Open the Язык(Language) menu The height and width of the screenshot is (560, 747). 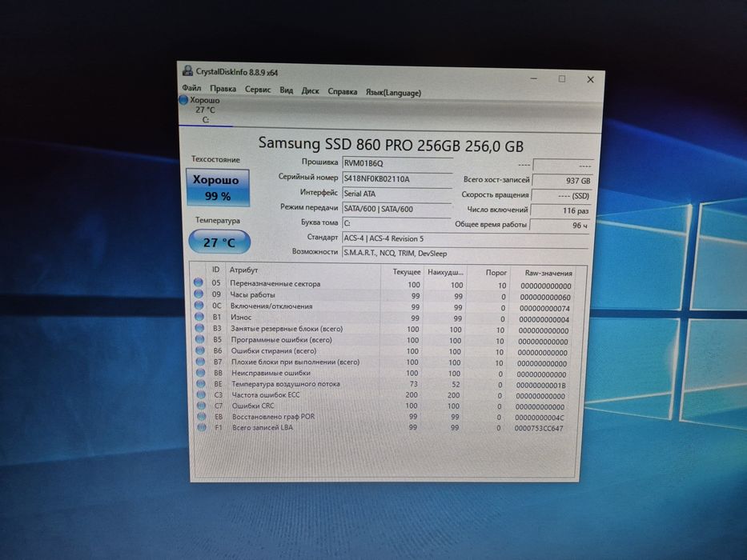point(393,93)
